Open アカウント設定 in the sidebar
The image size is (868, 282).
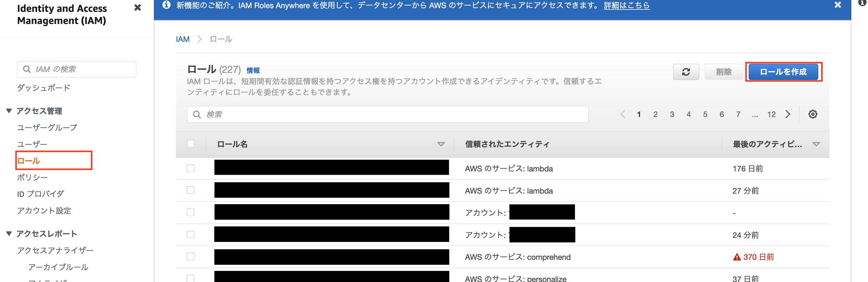tap(44, 211)
